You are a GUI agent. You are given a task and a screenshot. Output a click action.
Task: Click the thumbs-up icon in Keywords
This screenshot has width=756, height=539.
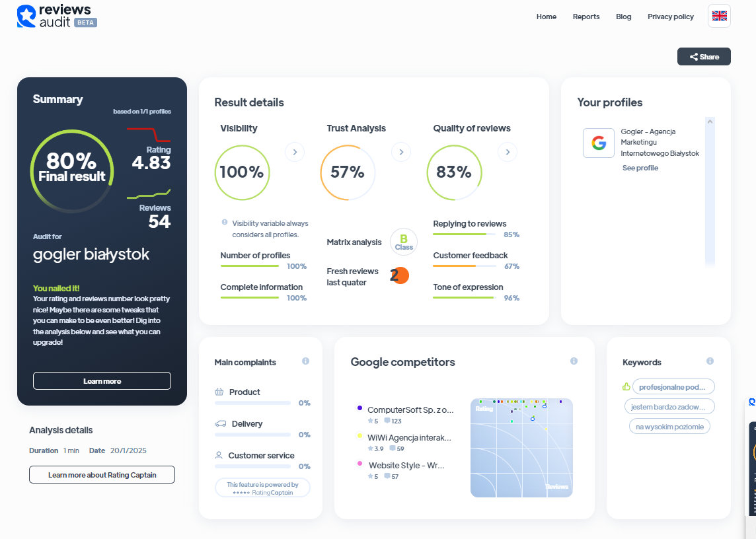click(x=626, y=386)
